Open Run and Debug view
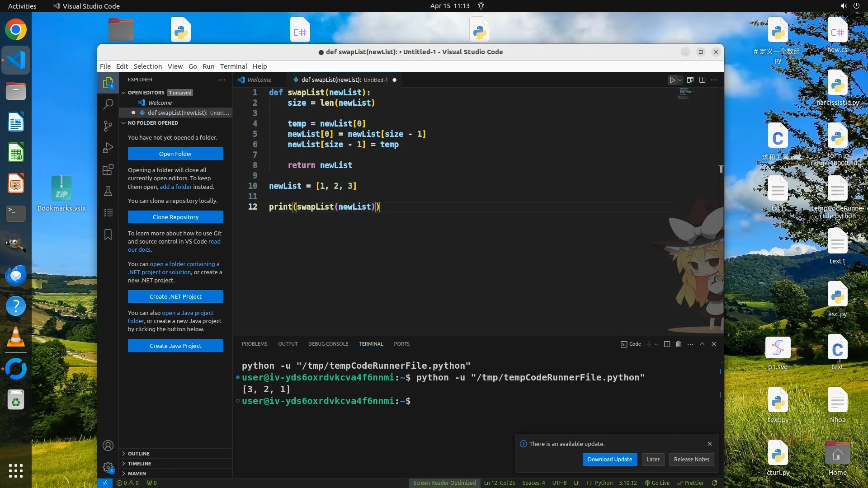Image resolution: width=868 pixels, height=488 pixels. pos(108,148)
